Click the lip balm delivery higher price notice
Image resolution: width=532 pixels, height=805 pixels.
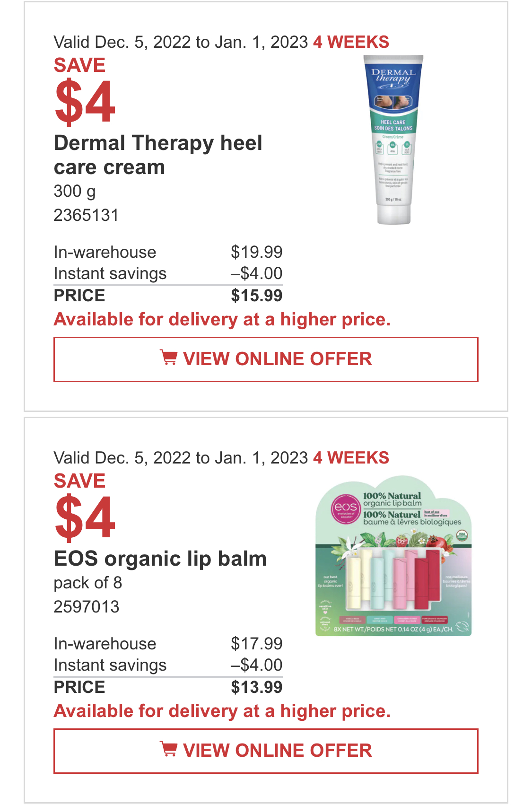tap(222, 711)
